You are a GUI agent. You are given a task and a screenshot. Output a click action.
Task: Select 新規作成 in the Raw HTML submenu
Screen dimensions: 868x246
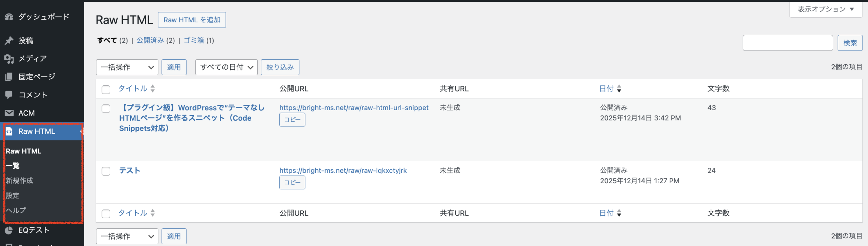pyautogui.click(x=19, y=181)
